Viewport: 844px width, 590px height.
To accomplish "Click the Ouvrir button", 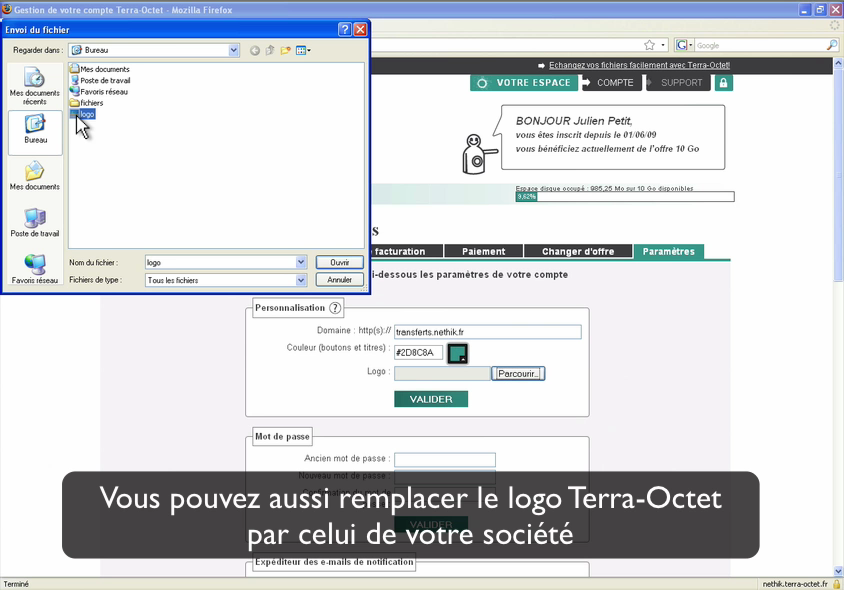I will (x=340, y=262).
